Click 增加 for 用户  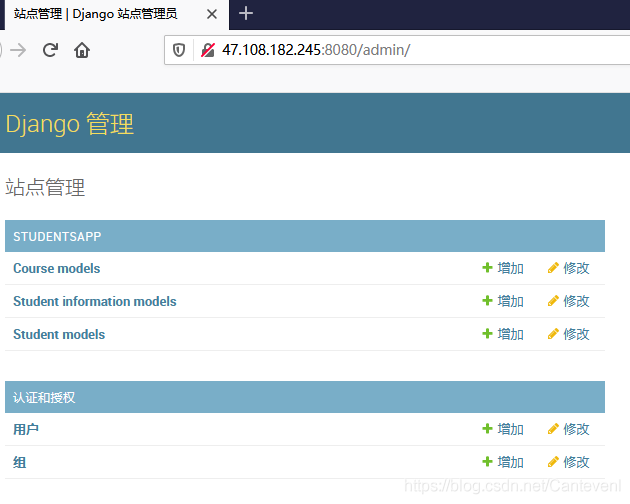coord(503,429)
